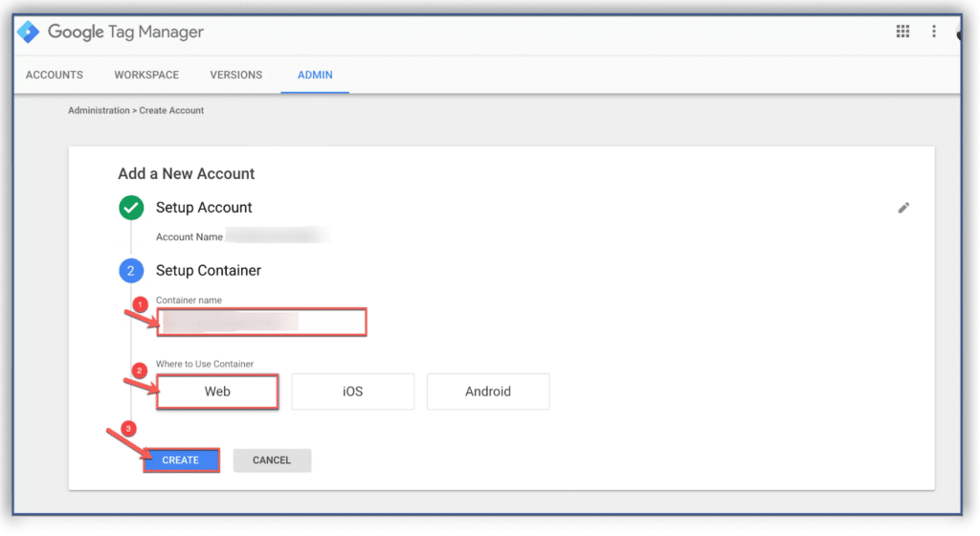The width and height of the screenshot is (980, 536).
Task: Click the Account Name label
Action: (189, 236)
